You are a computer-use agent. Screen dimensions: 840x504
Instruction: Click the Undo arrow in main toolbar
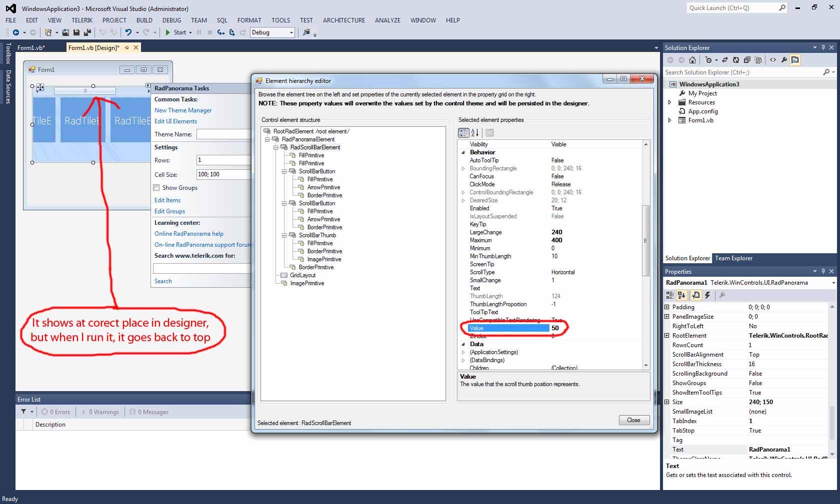[x=128, y=32]
